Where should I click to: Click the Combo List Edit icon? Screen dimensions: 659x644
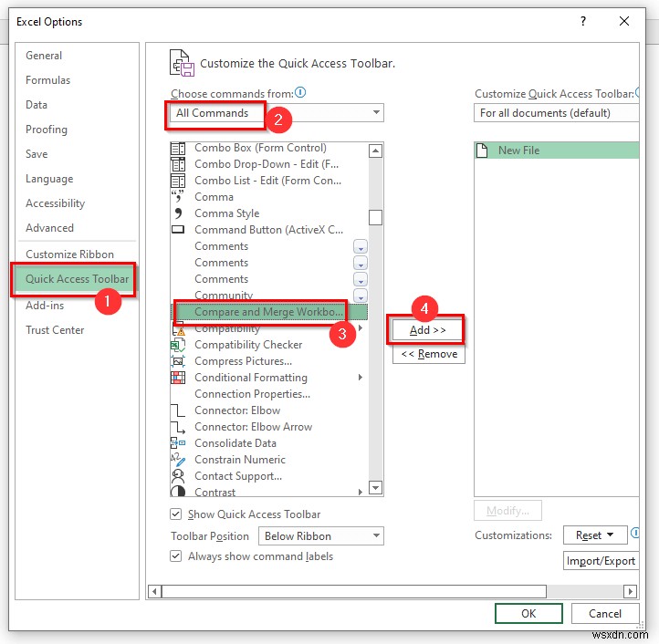178,181
